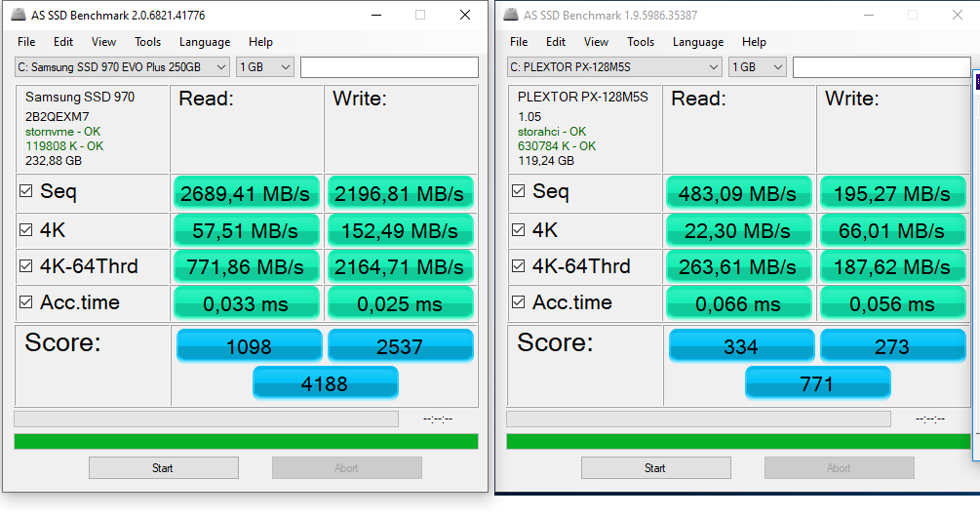Open the Tools menu in the 1.9 window
Viewport: 980px width, 518px height.
(641, 42)
